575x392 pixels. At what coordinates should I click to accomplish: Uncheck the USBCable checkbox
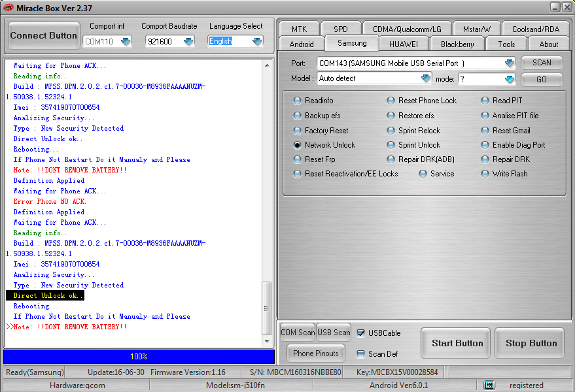(361, 333)
